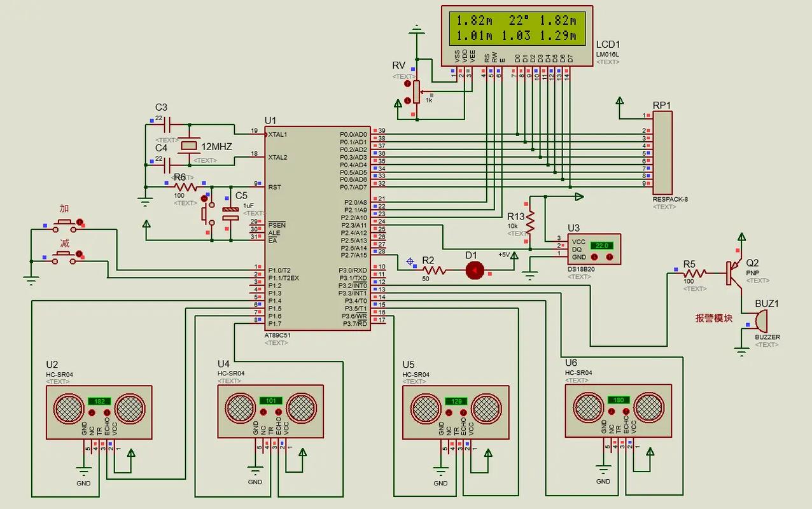Select the 1uF capacitor C5
The height and width of the screenshot is (509, 812).
tap(230, 214)
